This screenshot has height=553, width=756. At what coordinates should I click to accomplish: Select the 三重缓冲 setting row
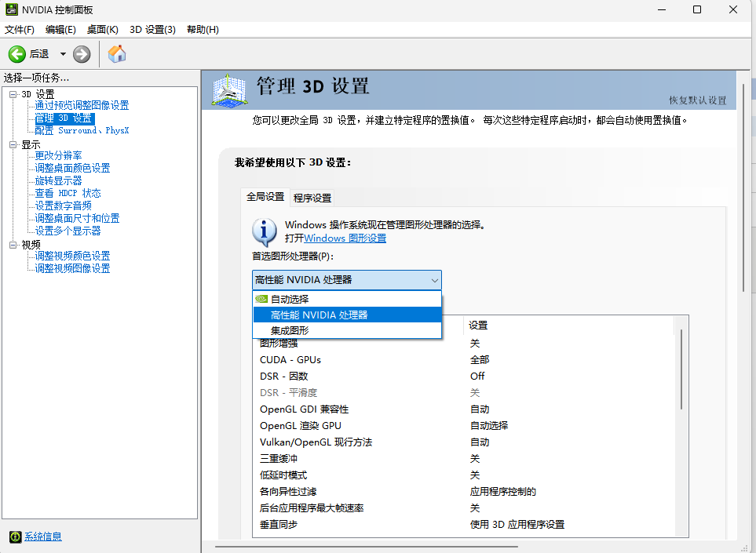pos(463,459)
